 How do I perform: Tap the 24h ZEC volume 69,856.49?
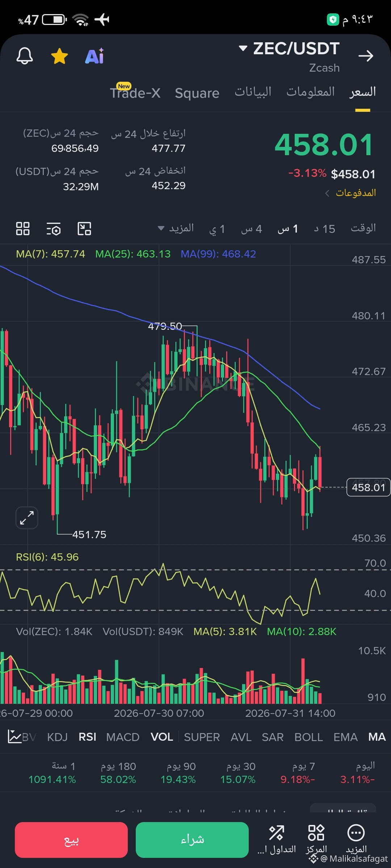coord(75,148)
